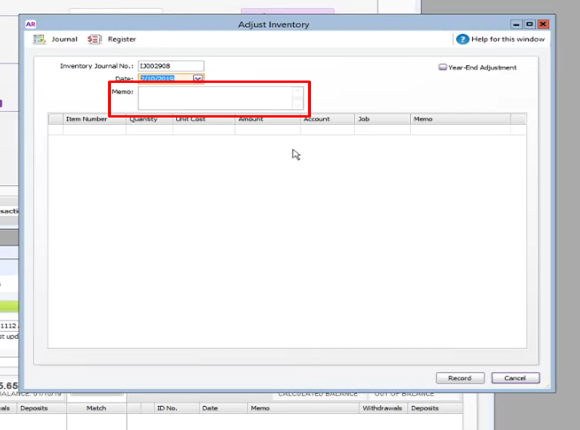Open the Register icon in toolbar
580x430 pixels.
click(94, 39)
